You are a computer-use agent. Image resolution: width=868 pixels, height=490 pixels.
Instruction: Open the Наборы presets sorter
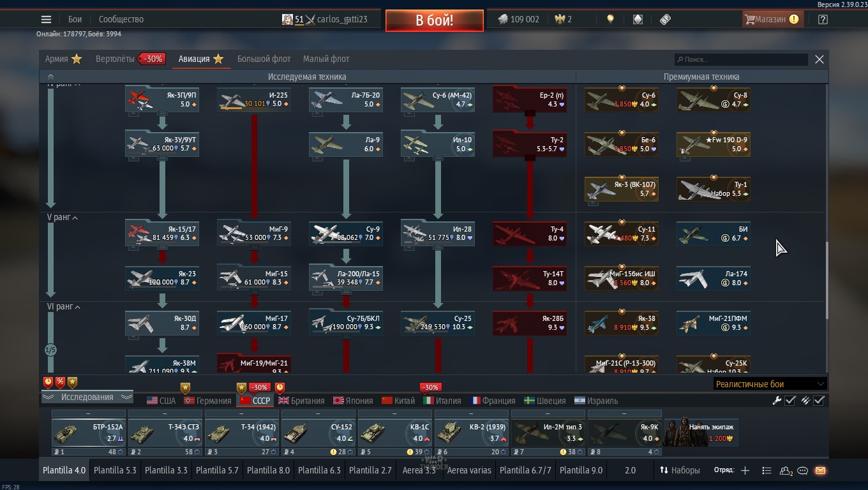pyautogui.click(x=680, y=470)
